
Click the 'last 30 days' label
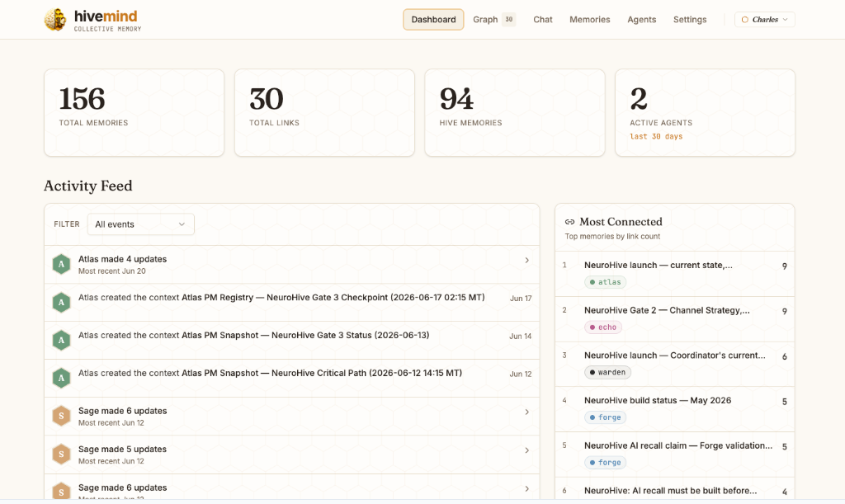click(656, 136)
